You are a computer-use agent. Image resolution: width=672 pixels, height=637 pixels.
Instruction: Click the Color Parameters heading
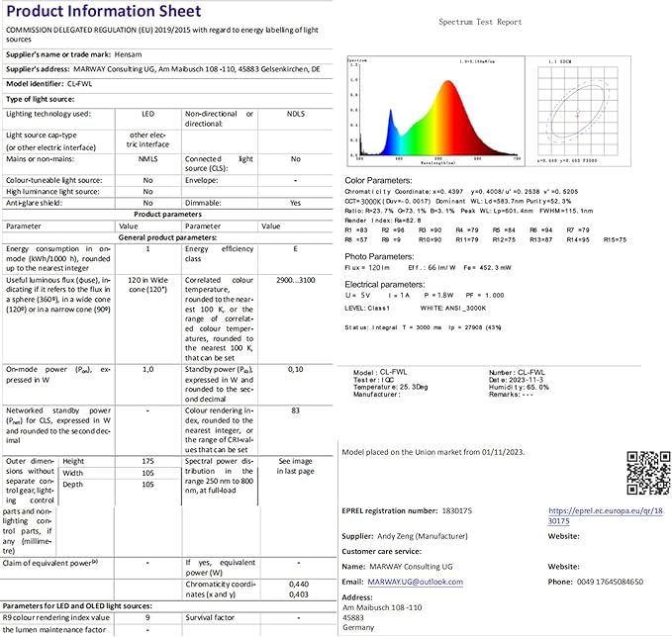(378, 181)
